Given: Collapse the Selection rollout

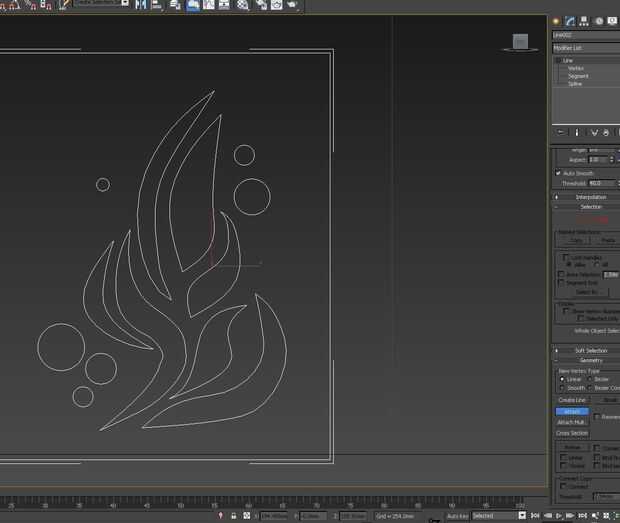Looking at the screenshot, I should [x=591, y=207].
